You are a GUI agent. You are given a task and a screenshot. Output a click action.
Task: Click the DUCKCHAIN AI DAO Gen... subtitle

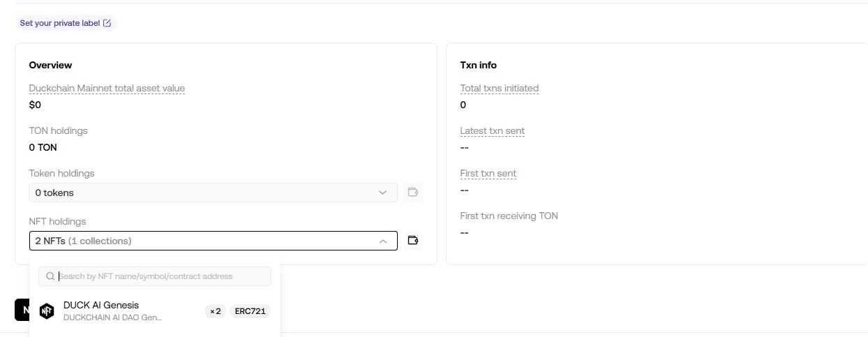tap(112, 317)
